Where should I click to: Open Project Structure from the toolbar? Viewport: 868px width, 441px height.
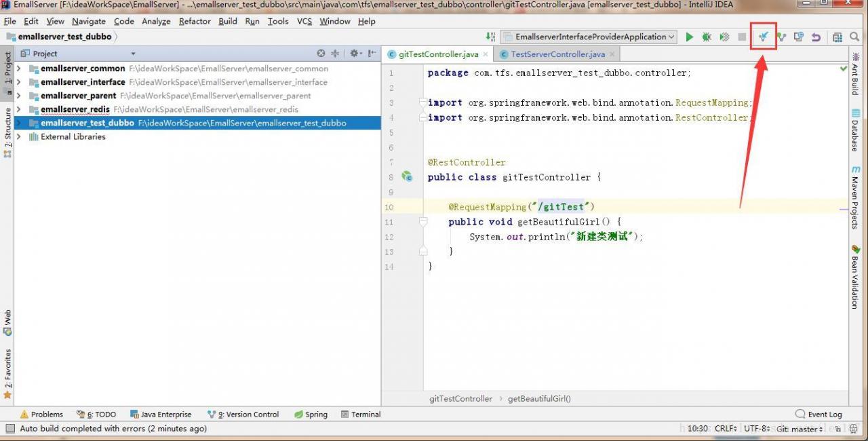837,37
